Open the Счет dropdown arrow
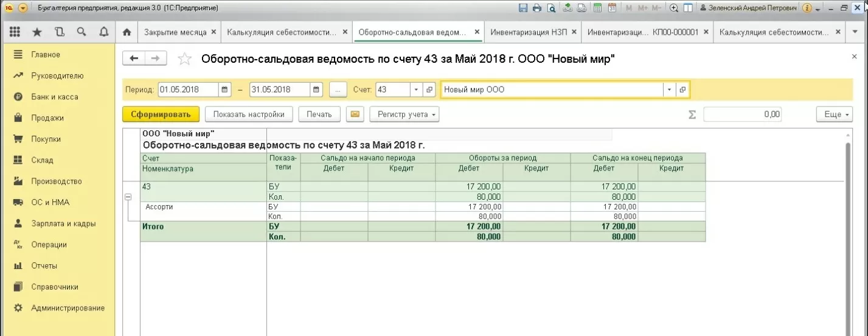 [416, 89]
